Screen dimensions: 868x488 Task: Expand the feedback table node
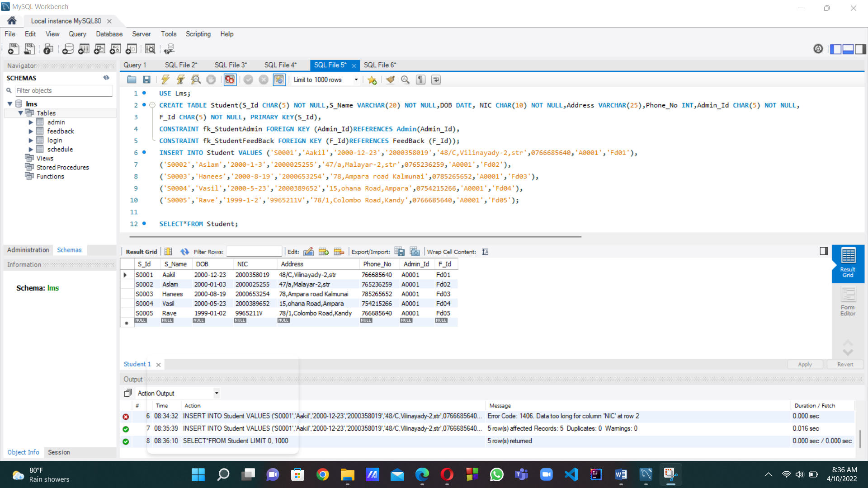(31, 131)
